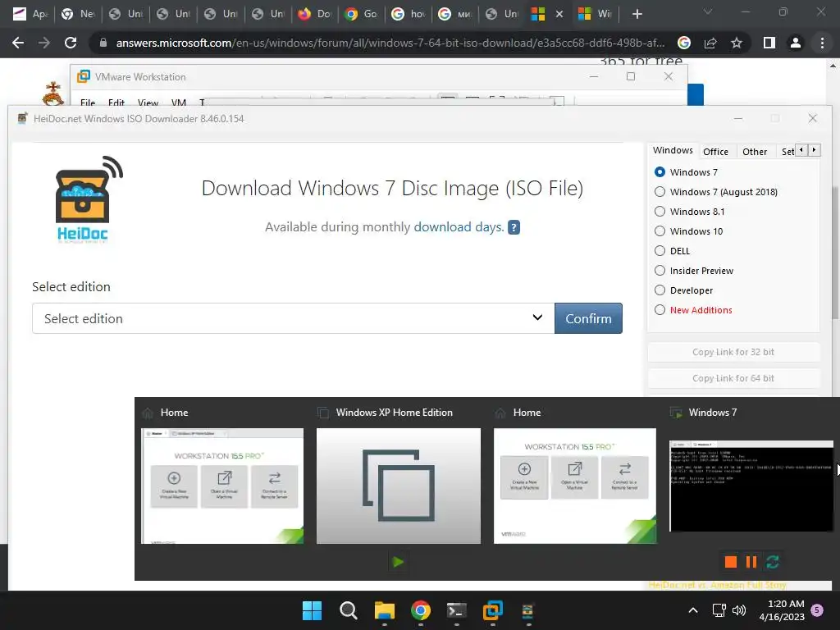The height and width of the screenshot is (630, 840).
Task: Switch to the Other tab
Action: (755, 152)
